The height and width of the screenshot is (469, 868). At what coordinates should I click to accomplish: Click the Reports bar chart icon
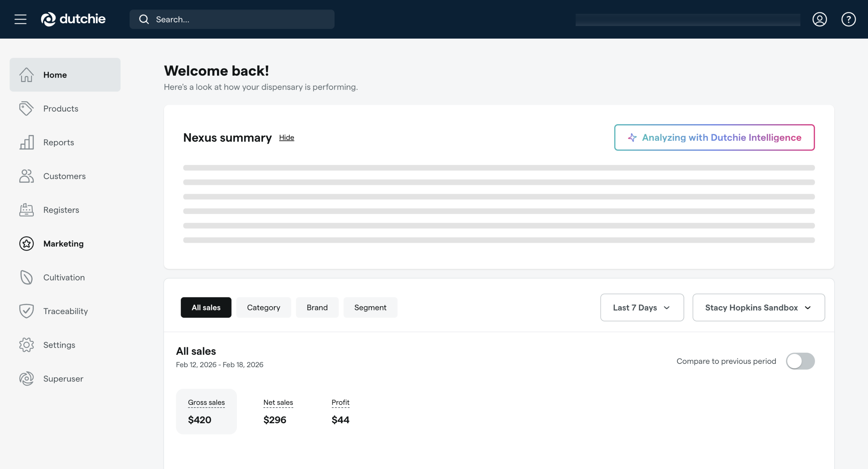pos(26,142)
